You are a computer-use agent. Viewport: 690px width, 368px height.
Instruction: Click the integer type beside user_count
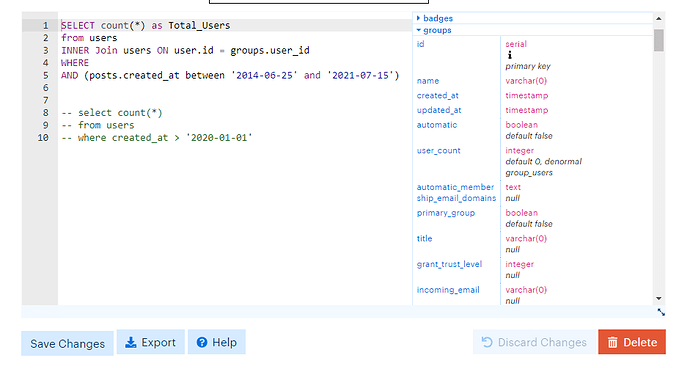(519, 151)
